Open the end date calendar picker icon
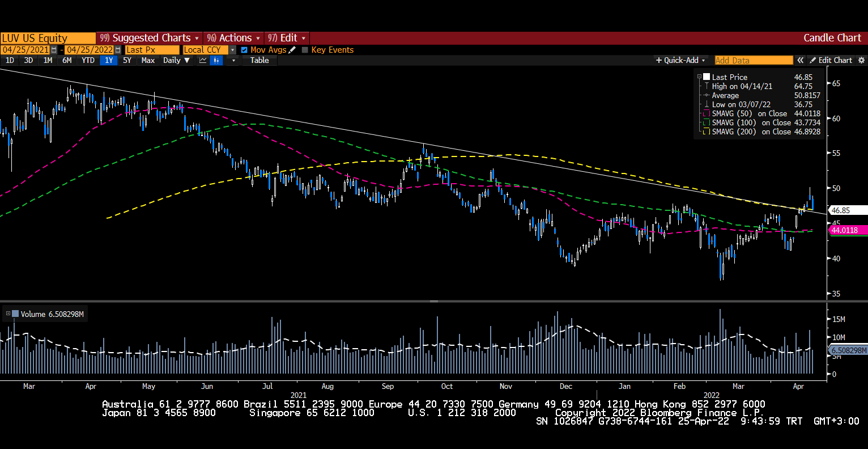This screenshot has width=868, height=449. [118, 50]
